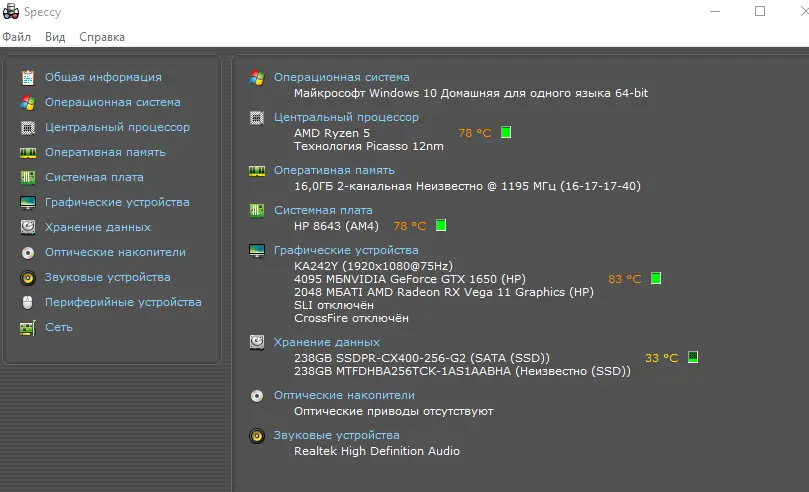Click the Speccy app logo in title bar
This screenshot has width=809, height=492.
point(11,11)
